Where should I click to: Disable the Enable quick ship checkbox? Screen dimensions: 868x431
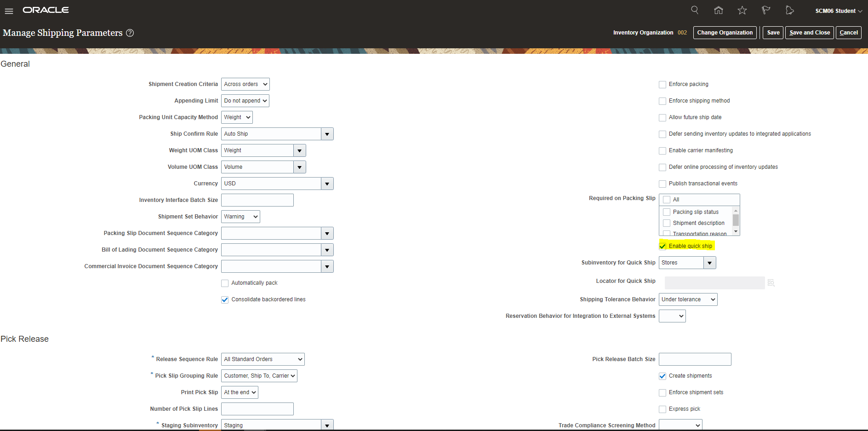pyautogui.click(x=662, y=246)
